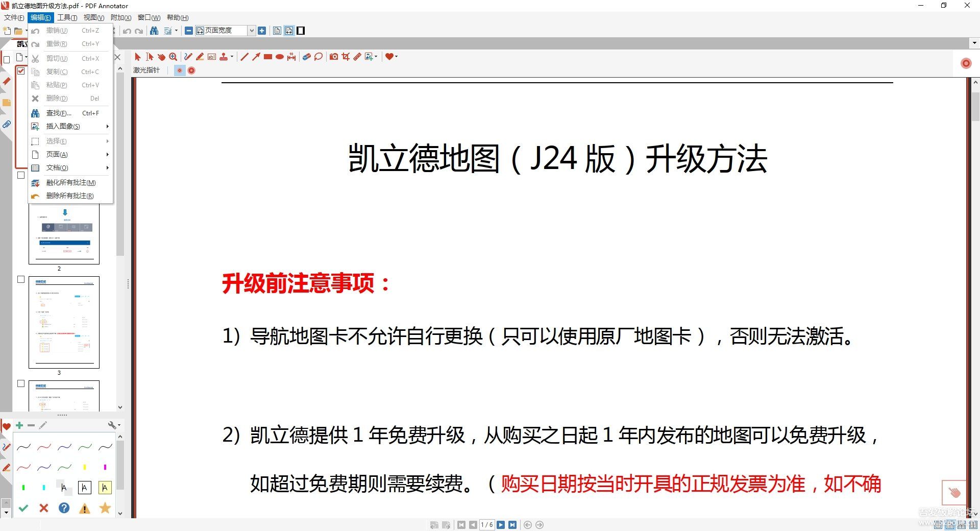Activate the Zoom magnifier tool
Screen dimensions: 980x531
coord(174,57)
